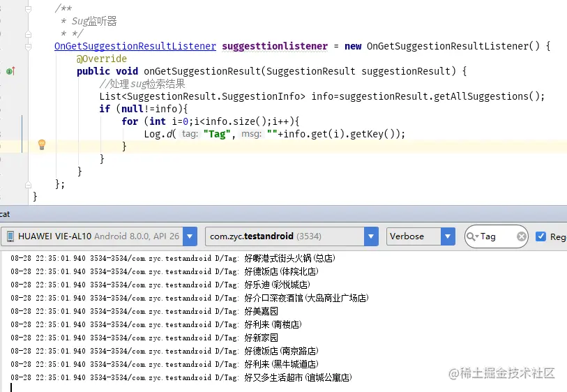Click the if (null!=info) statement

[144, 109]
